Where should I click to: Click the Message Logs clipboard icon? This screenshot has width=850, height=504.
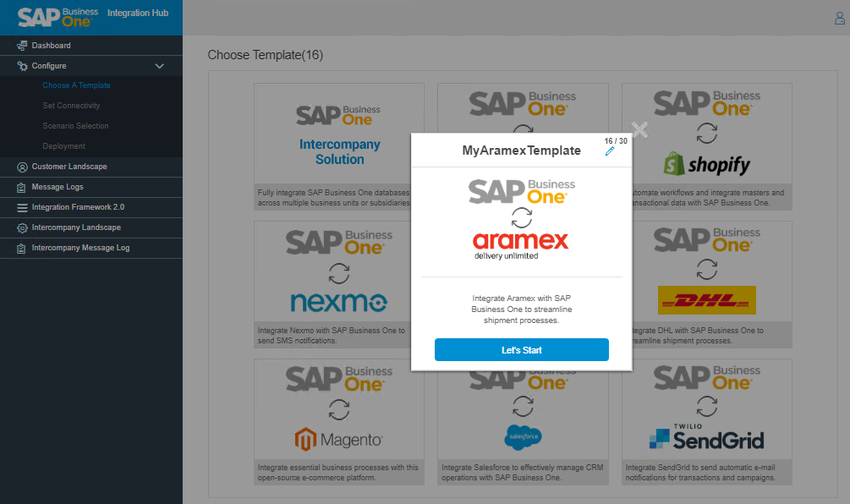coord(22,187)
